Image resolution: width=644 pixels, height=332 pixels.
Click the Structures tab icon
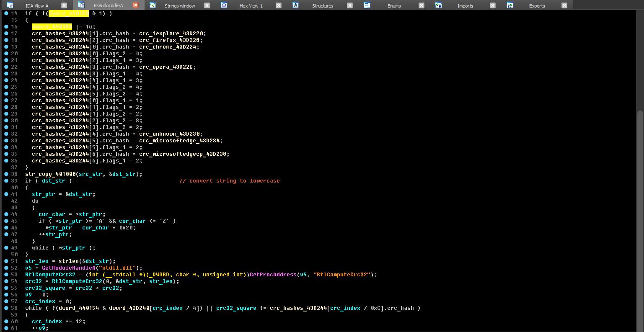pos(295,5)
